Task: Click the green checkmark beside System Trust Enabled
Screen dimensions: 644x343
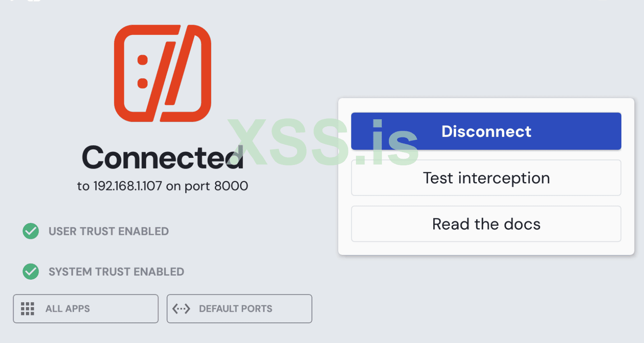Action: coord(31,271)
